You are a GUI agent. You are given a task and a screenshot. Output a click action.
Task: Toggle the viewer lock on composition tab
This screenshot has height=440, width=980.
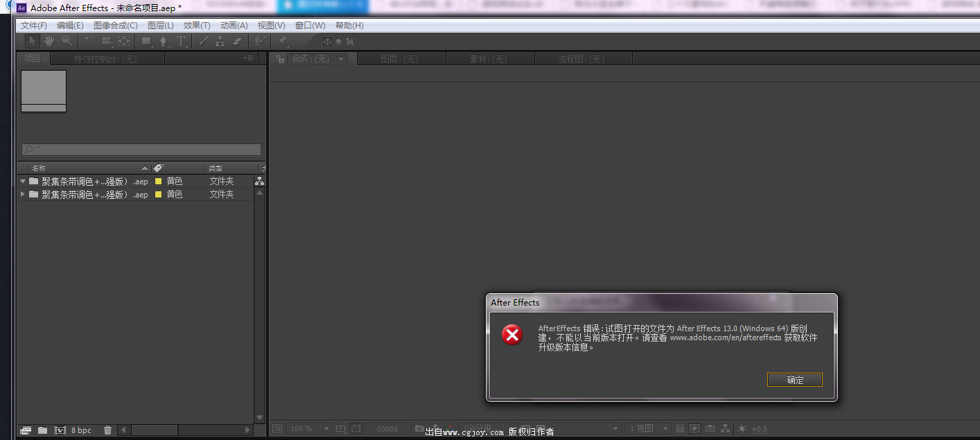(280, 60)
